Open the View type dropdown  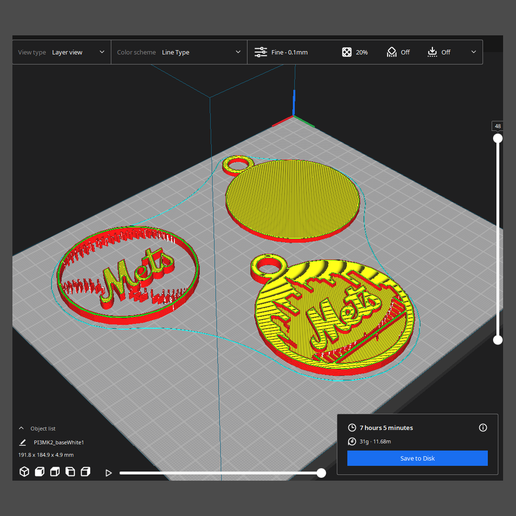(x=61, y=52)
